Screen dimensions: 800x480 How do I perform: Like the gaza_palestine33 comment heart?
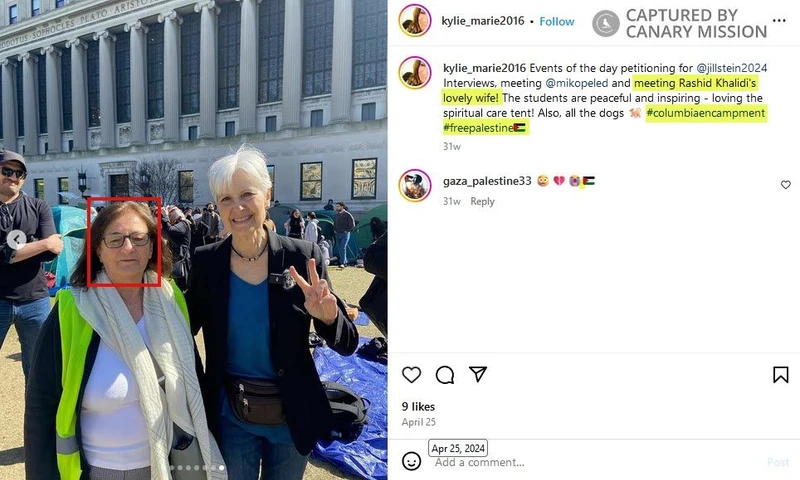tap(786, 185)
